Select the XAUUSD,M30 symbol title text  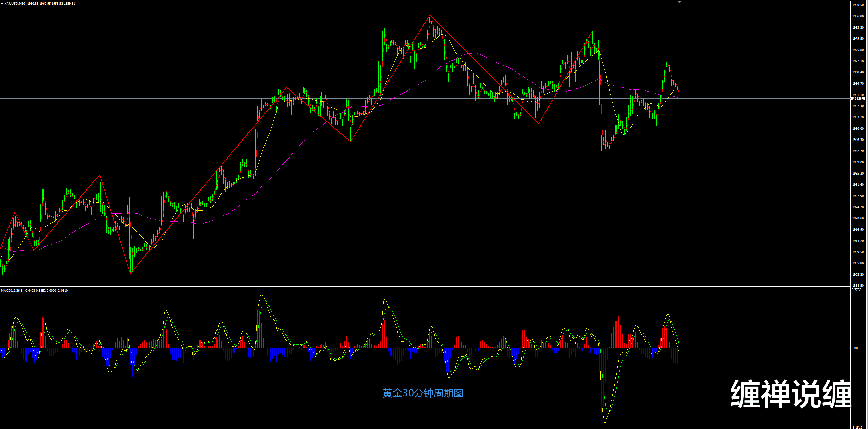pyautogui.click(x=15, y=3)
